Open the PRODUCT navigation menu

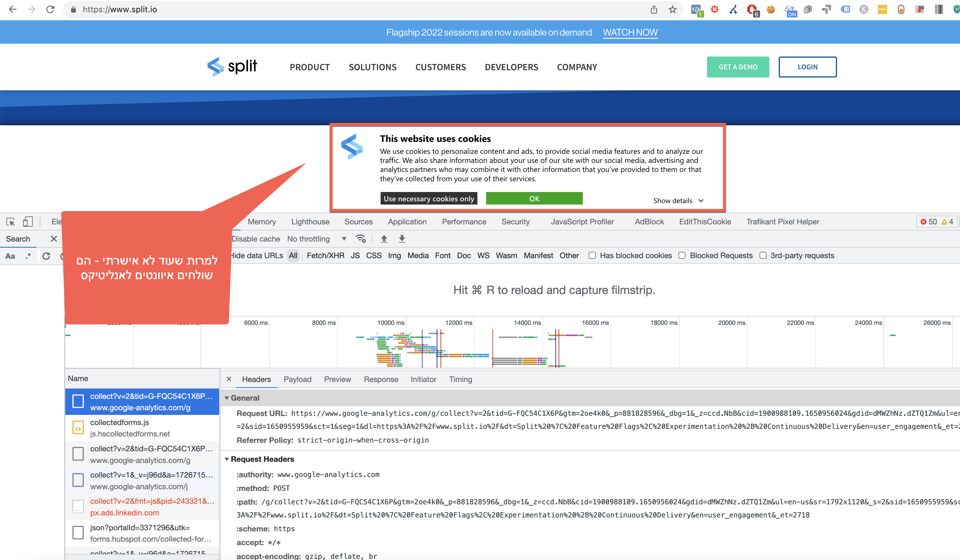click(310, 67)
